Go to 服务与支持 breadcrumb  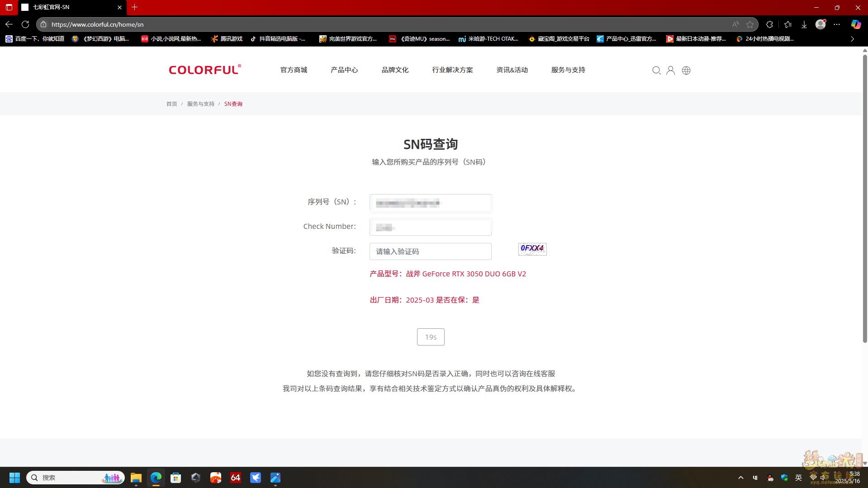point(201,104)
